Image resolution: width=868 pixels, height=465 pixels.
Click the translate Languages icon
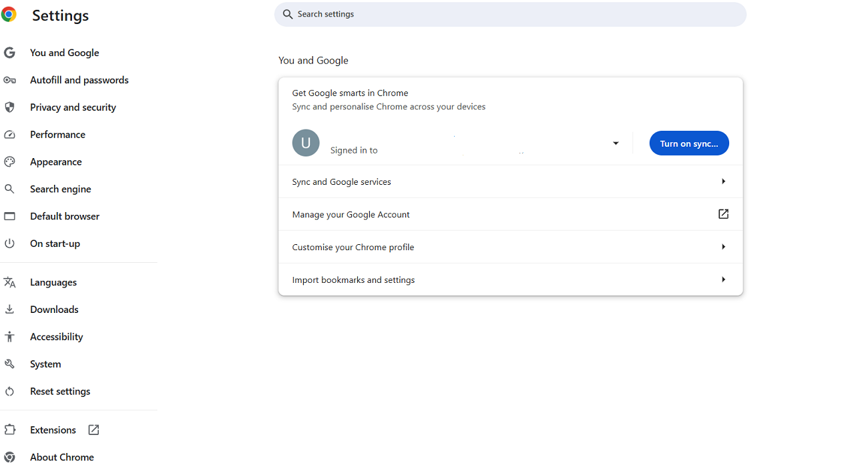pos(9,282)
